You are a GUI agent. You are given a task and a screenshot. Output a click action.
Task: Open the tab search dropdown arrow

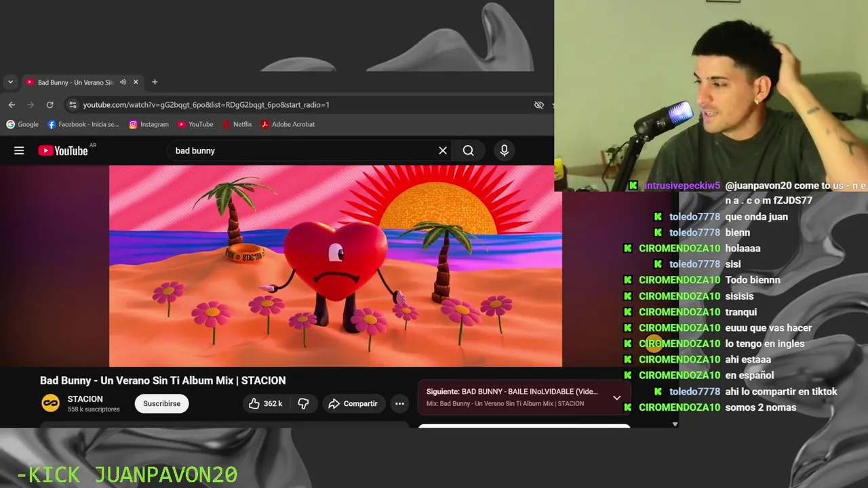click(x=10, y=82)
